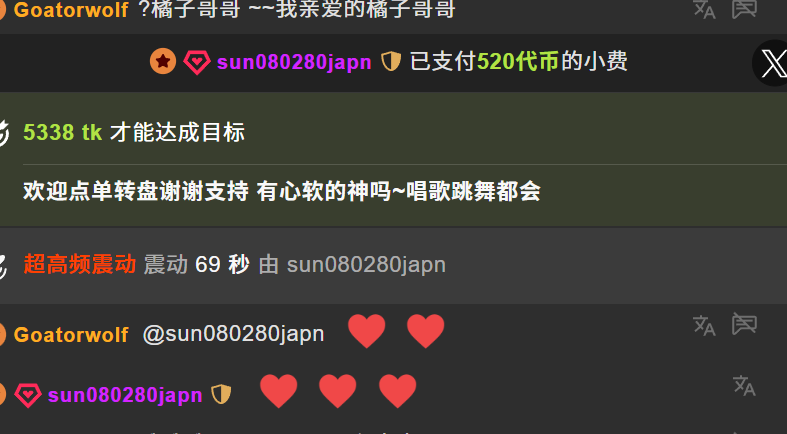The image size is (787, 434).
Task: Click the 超高频震动 label
Action: (x=80, y=264)
